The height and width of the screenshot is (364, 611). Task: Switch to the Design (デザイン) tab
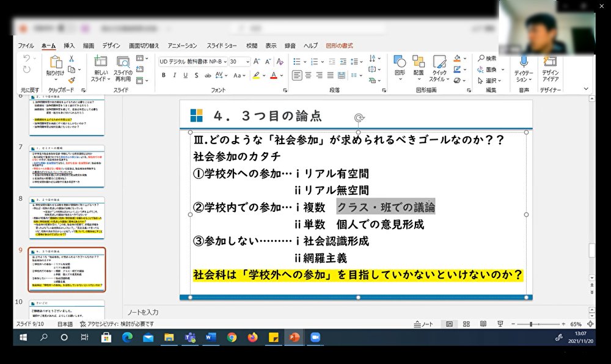[x=111, y=46]
